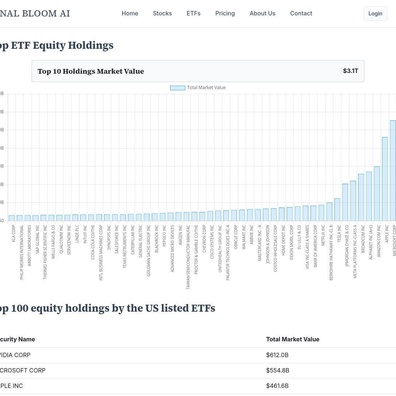Click the $612.0B market value cell
This screenshot has height=396, width=396.
[277, 355]
